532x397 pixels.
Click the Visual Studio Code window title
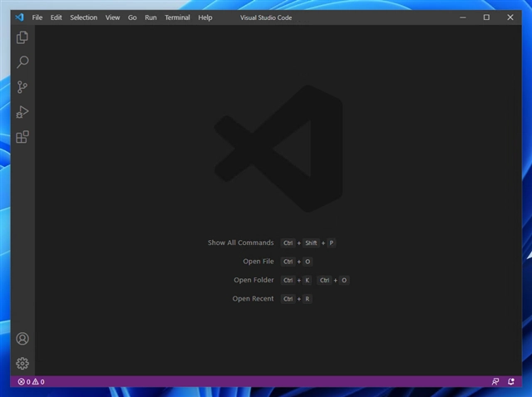pyautogui.click(x=266, y=17)
